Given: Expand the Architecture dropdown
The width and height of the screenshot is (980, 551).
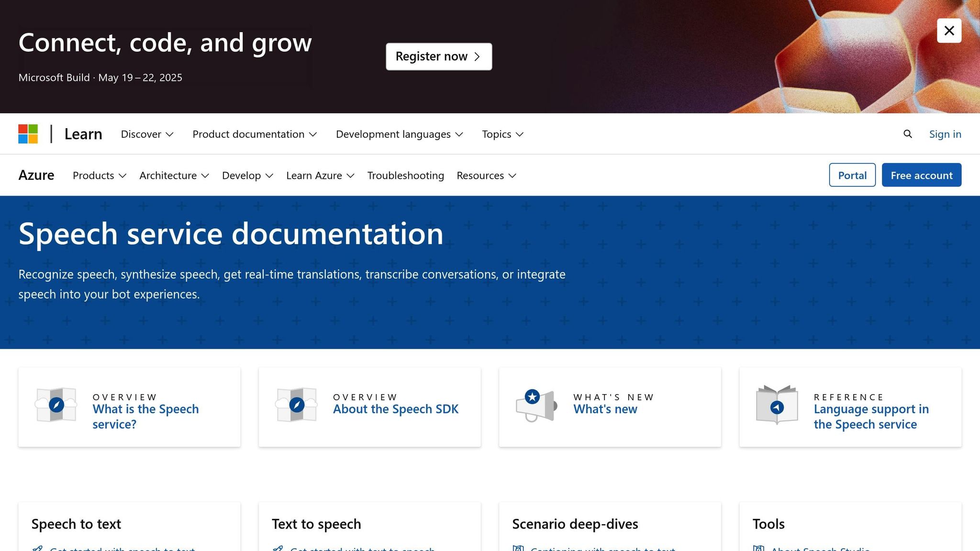Looking at the screenshot, I should pos(174,175).
